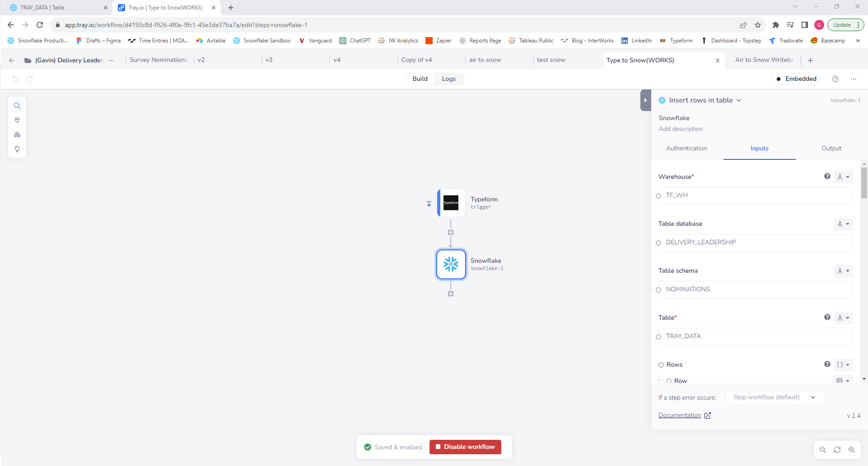
Task: Switch to the Authentication tab
Action: point(686,148)
